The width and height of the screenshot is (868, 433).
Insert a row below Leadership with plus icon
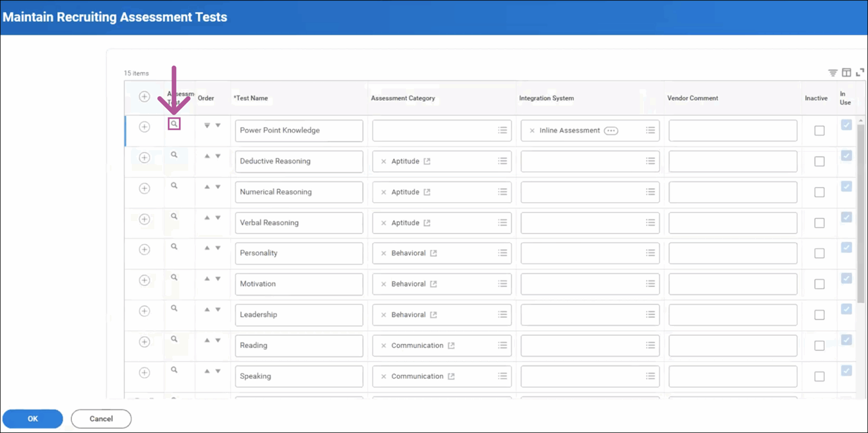(144, 311)
